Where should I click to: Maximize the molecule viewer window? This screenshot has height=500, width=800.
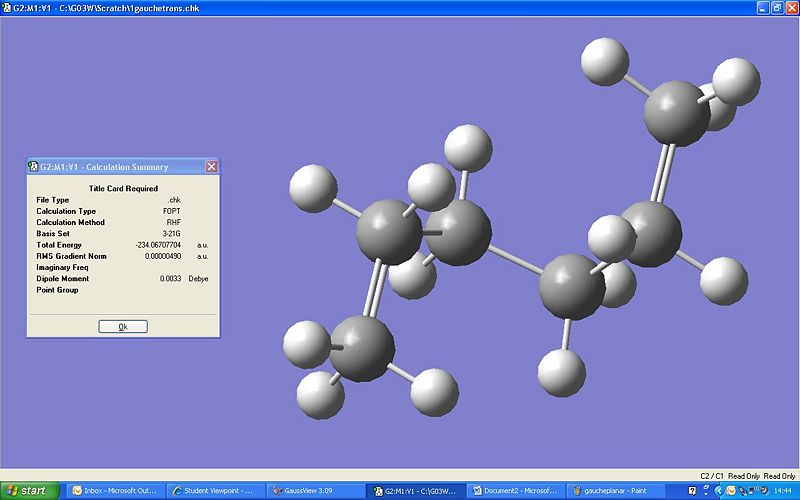tap(776, 6)
